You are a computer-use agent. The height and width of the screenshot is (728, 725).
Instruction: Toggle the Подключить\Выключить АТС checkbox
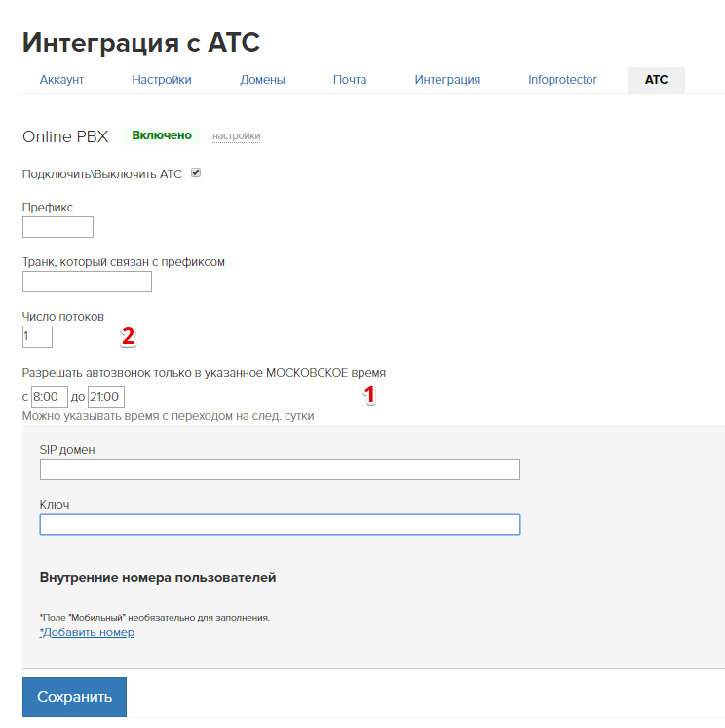(x=196, y=172)
